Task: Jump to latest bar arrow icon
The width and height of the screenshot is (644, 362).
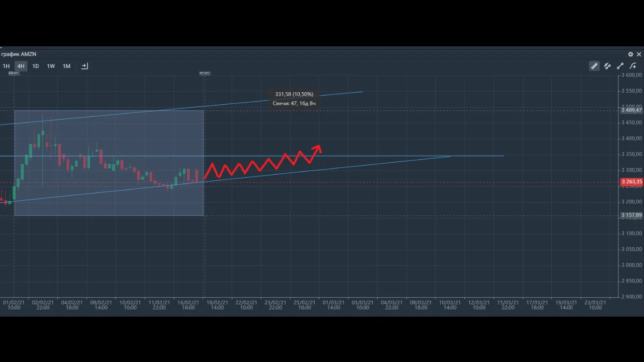Action: click(84, 66)
